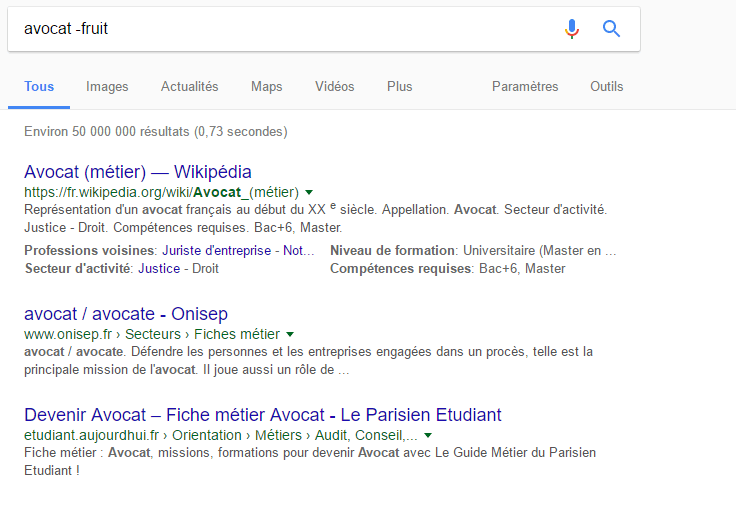Click the microphone voice search icon
The height and width of the screenshot is (516, 736).
[x=571, y=29]
